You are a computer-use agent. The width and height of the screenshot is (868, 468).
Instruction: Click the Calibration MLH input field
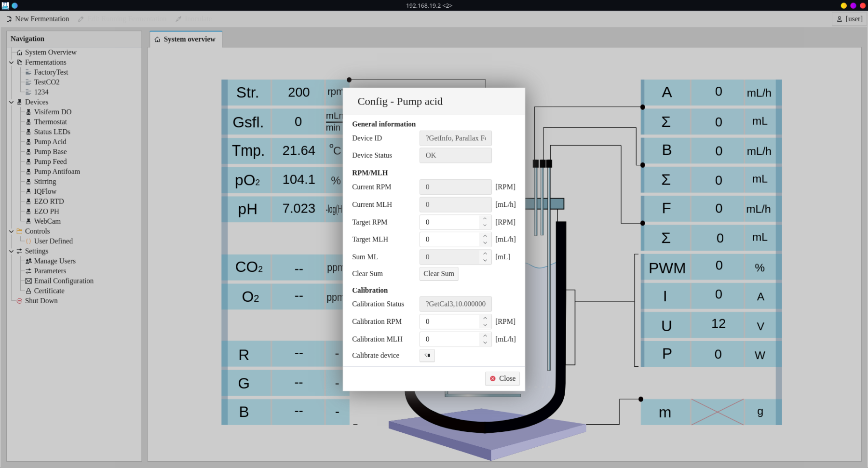(449, 339)
